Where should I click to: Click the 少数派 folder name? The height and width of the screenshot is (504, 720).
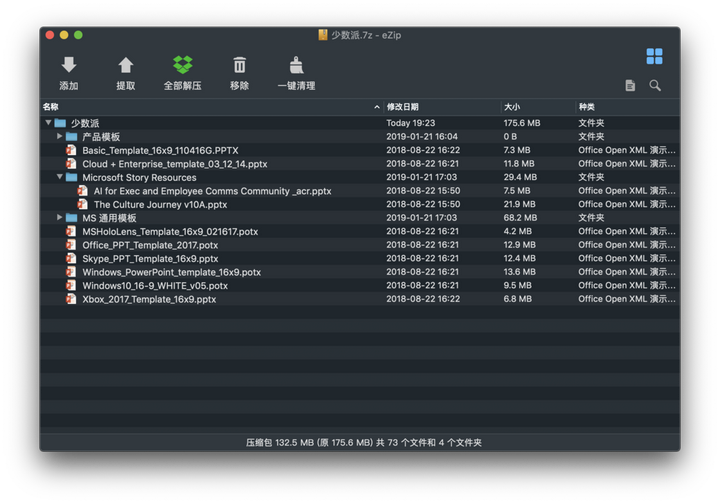(x=84, y=123)
